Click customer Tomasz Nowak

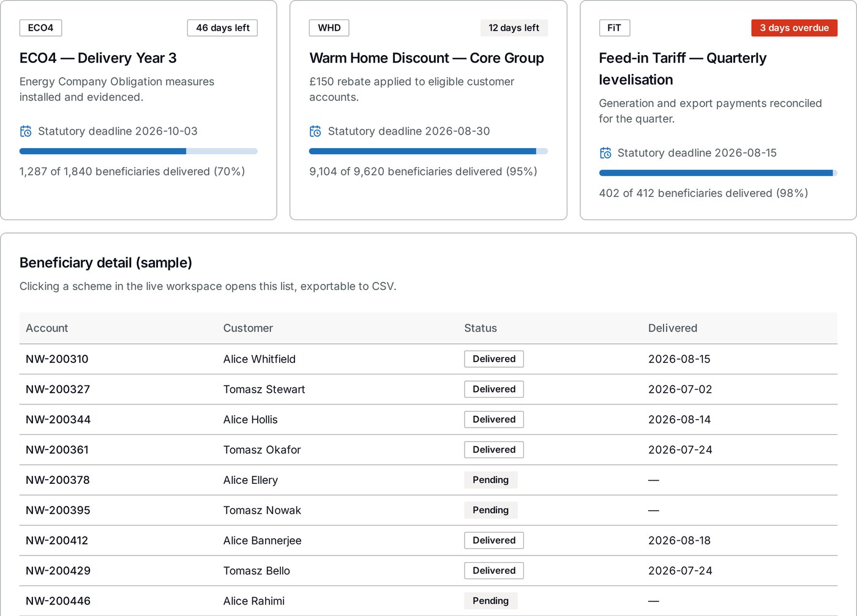click(262, 510)
